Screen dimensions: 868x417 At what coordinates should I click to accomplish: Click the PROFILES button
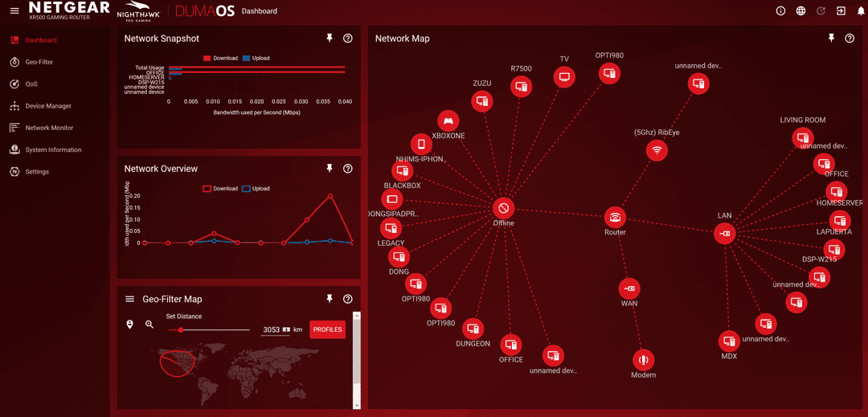click(x=327, y=329)
